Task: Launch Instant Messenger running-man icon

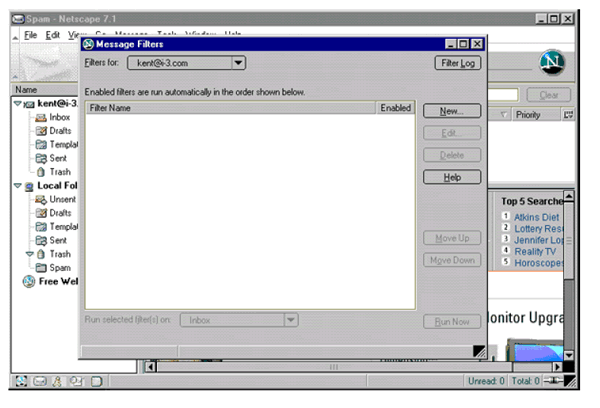Action: [57, 381]
